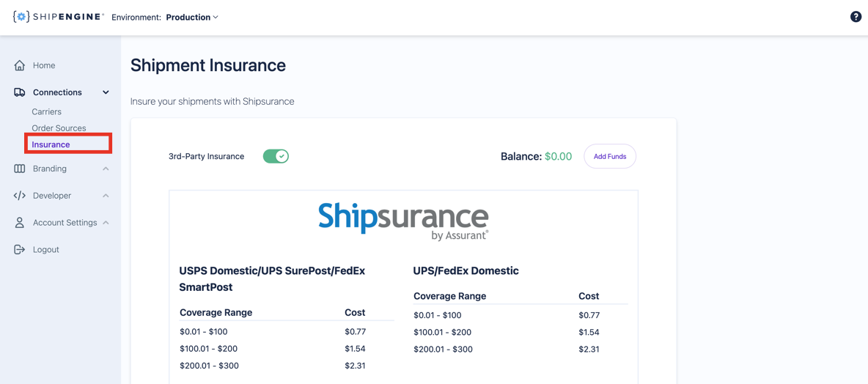Image resolution: width=868 pixels, height=384 pixels.
Task: Click $2.31 cost in UPS/FedEx Domestic table
Action: tap(589, 349)
